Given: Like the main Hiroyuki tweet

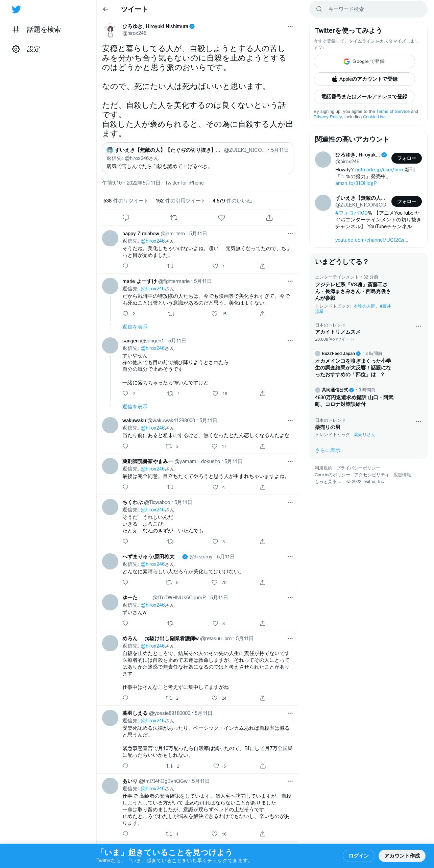Looking at the screenshot, I should click(x=221, y=218).
